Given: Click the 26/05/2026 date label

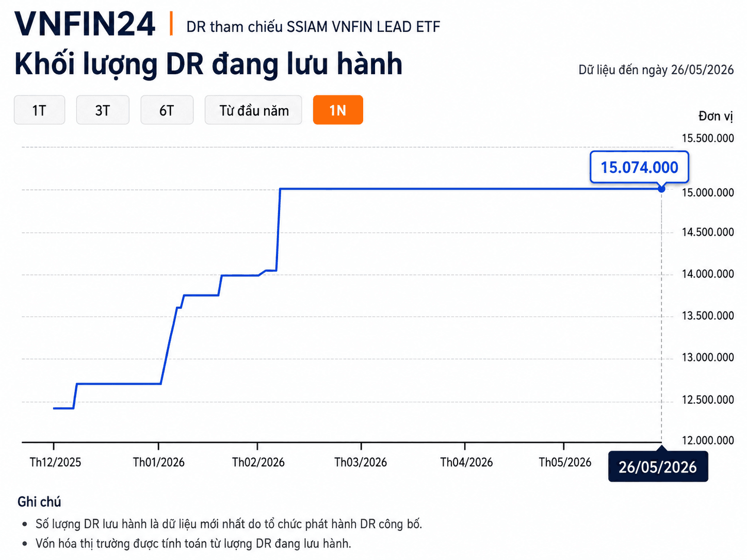Looking at the screenshot, I should point(658,467).
